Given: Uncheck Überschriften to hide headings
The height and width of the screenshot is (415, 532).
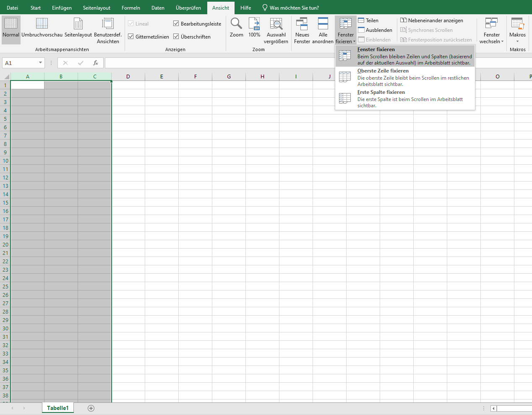Looking at the screenshot, I should pyautogui.click(x=176, y=36).
